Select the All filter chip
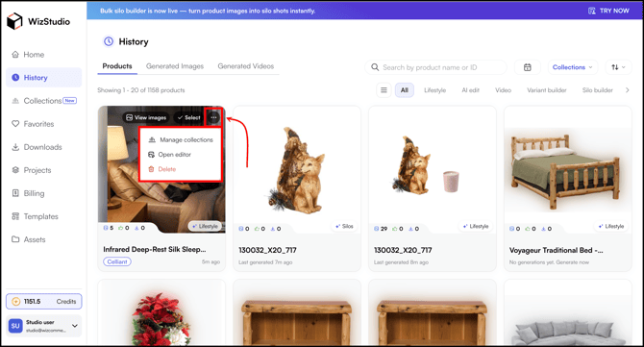This screenshot has width=644, height=347. point(405,90)
